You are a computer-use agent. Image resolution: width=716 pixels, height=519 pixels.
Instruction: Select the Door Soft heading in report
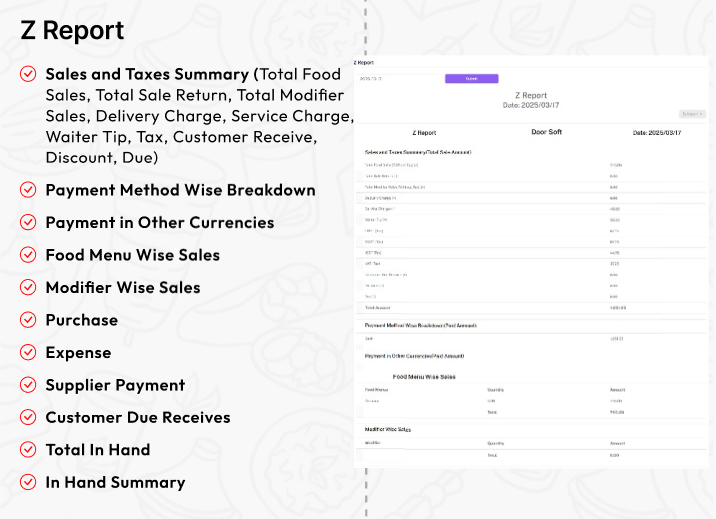pos(547,132)
